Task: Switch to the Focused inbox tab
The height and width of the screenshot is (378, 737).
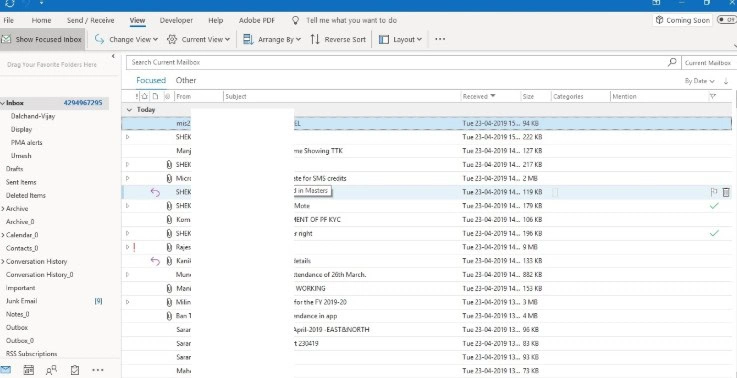Action: coord(151,80)
